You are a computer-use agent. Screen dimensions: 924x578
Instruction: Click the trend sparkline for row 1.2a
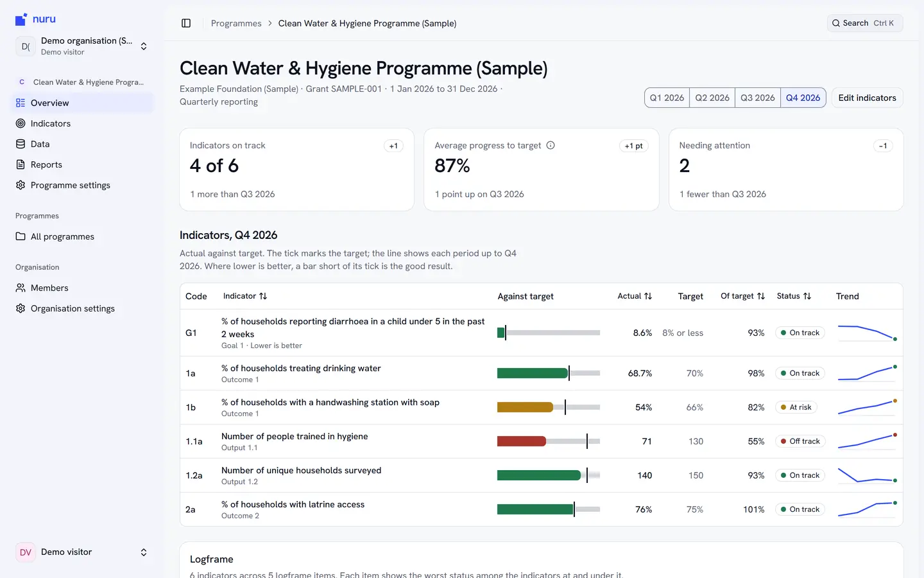[868, 475]
